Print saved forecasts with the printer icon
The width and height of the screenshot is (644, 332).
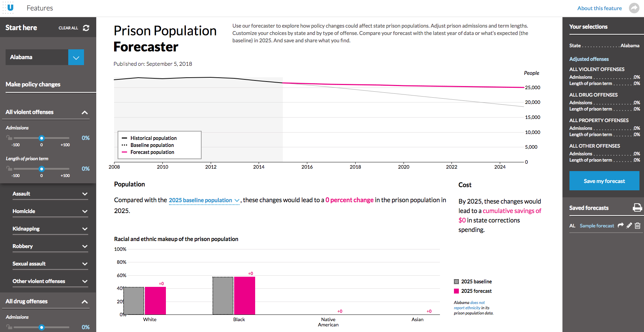[637, 208]
